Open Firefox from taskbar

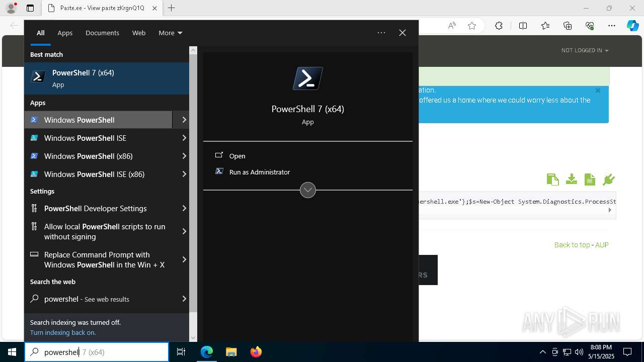point(256,352)
